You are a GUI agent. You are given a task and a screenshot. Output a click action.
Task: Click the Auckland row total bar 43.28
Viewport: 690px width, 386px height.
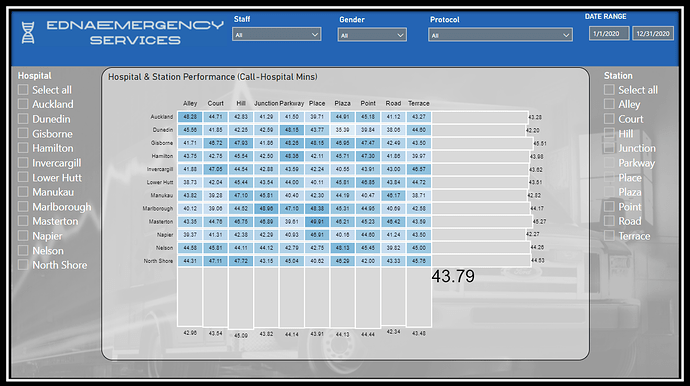click(x=480, y=117)
